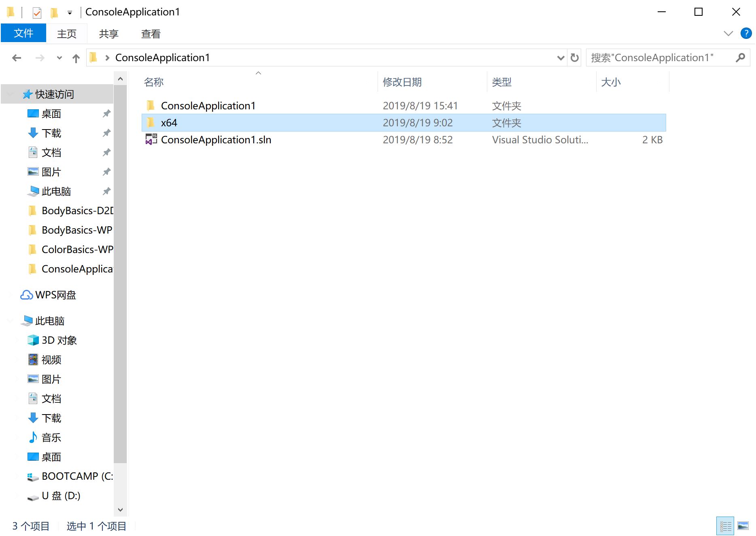Open 3D 对象 under This PC
756x536 pixels.
pos(59,340)
